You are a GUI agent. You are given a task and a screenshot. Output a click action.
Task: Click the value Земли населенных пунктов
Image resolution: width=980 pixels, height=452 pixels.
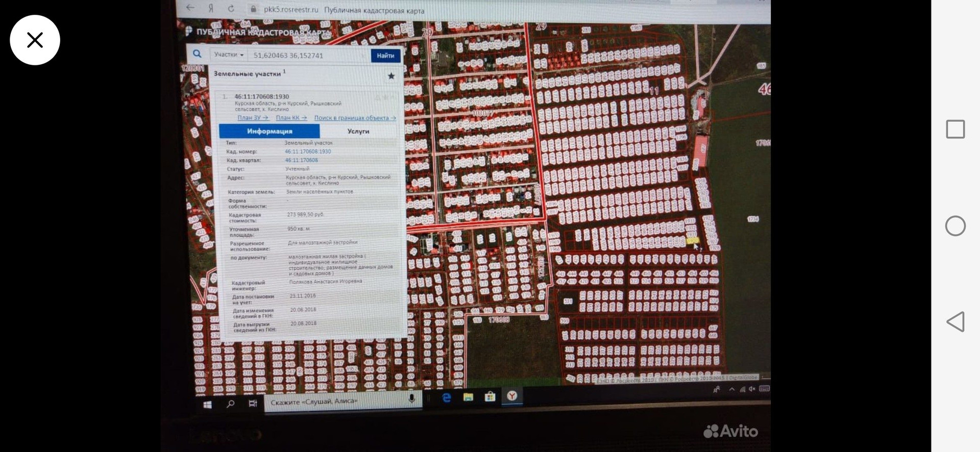[320, 192]
